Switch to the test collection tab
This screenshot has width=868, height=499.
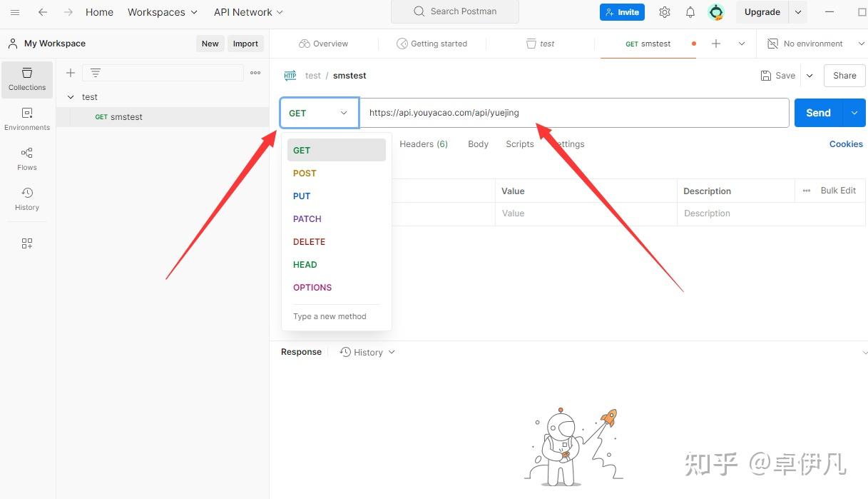(540, 44)
